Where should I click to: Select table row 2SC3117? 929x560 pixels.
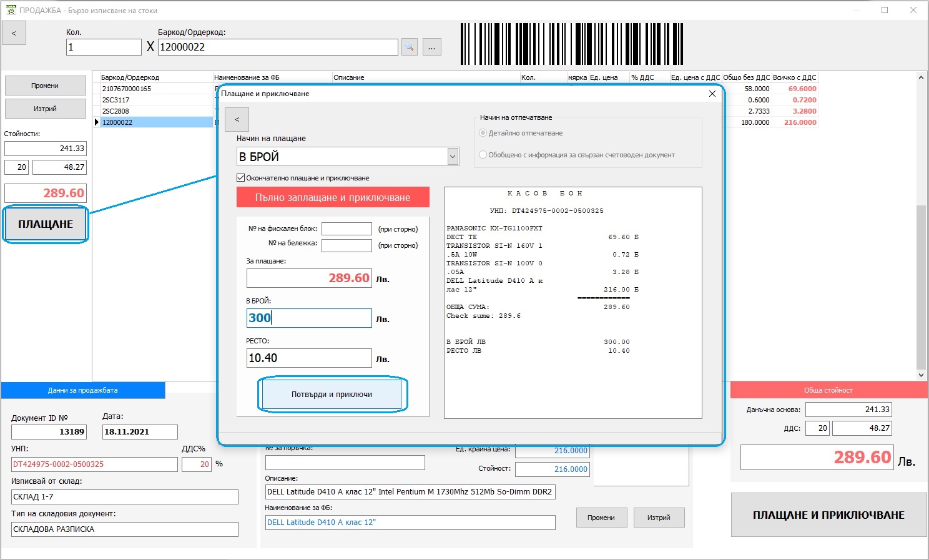pyautogui.click(x=157, y=100)
